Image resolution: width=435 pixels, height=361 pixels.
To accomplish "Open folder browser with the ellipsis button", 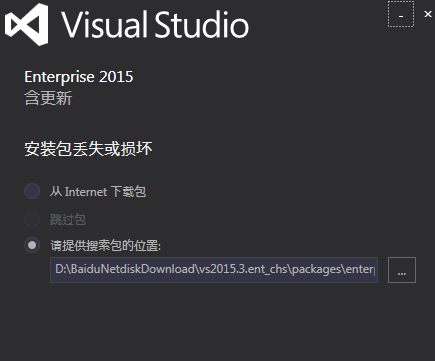I will click(402, 270).
